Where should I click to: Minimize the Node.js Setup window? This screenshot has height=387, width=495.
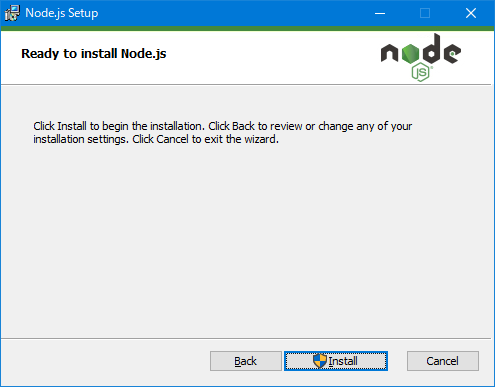[x=380, y=13]
